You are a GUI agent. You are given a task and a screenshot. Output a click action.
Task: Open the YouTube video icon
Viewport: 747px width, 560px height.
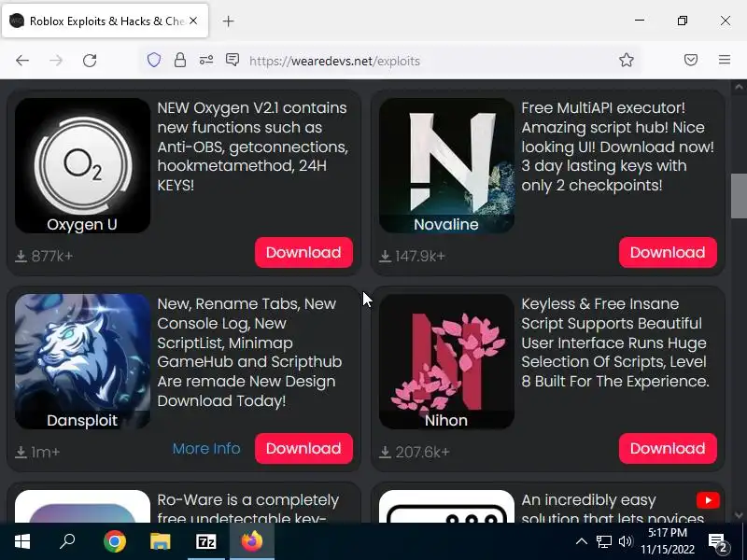click(708, 500)
